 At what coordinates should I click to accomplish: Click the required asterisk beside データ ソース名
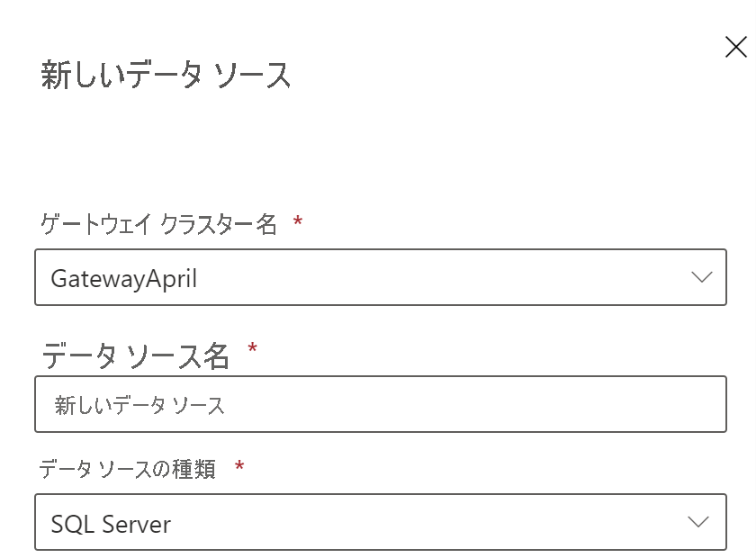point(253,349)
